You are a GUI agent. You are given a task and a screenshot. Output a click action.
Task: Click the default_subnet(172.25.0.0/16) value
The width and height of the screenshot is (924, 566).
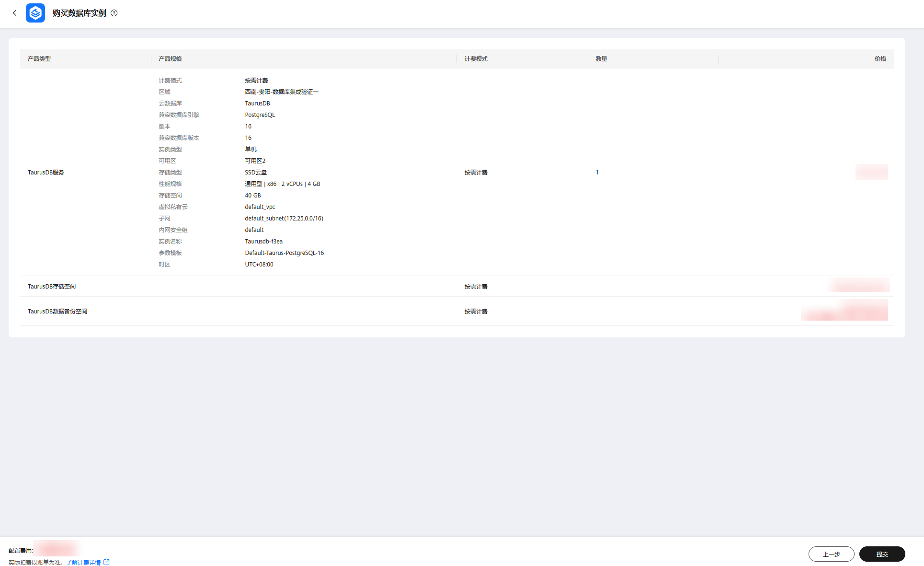pos(284,219)
